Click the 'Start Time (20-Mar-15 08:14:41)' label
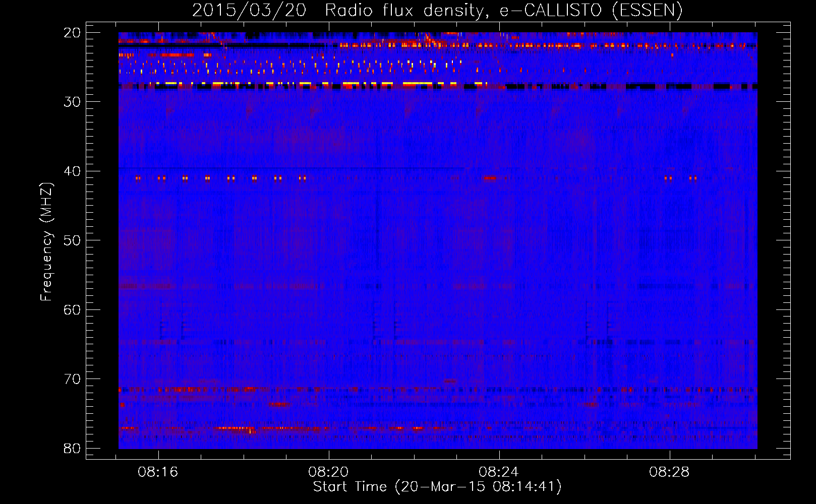Image resolution: width=816 pixels, height=504 pixels. click(x=437, y=487)
